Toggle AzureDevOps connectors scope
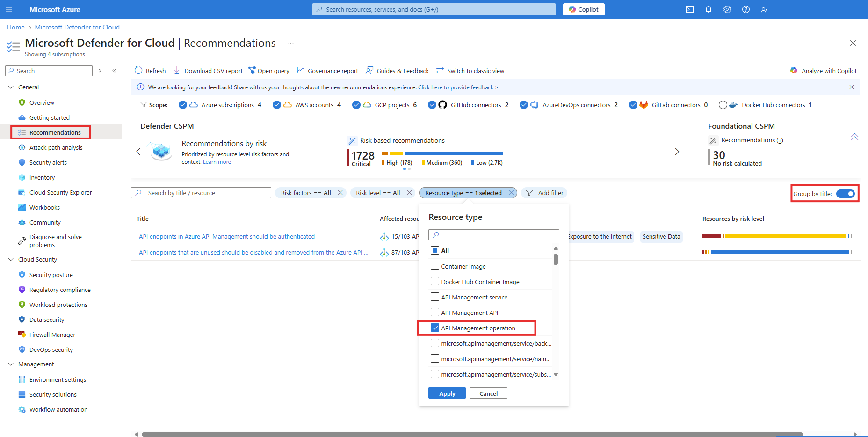The width and height of the screenshot is (868, 437). point(524,105)
